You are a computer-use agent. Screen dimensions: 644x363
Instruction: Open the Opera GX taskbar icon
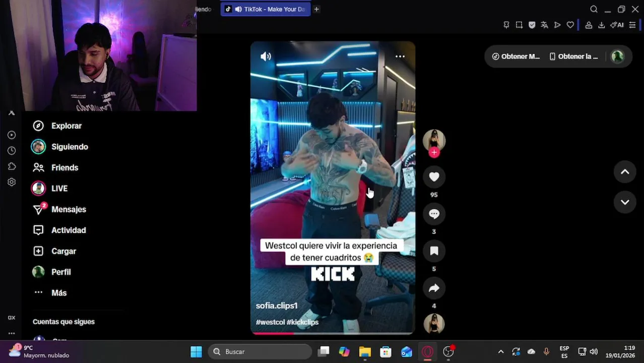click(427, 351)
